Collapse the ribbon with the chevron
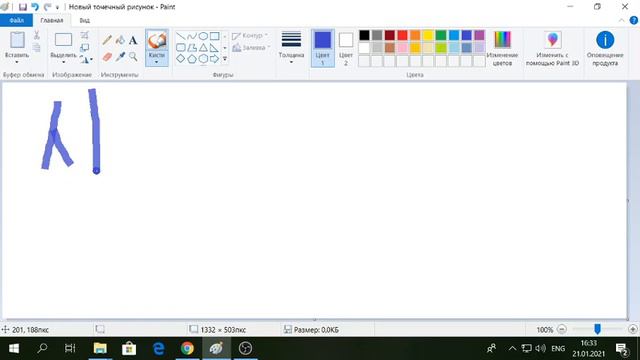640x360 pixels. [622, 20]
